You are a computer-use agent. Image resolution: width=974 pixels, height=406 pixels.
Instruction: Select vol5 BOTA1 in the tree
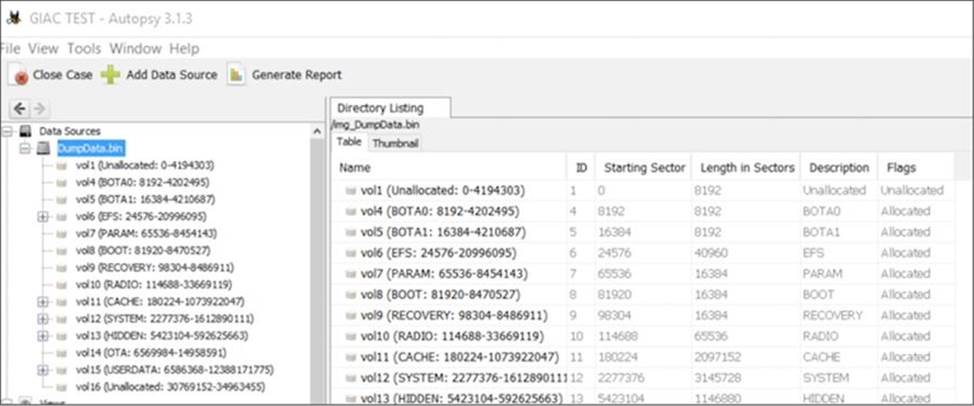point(145,200)
